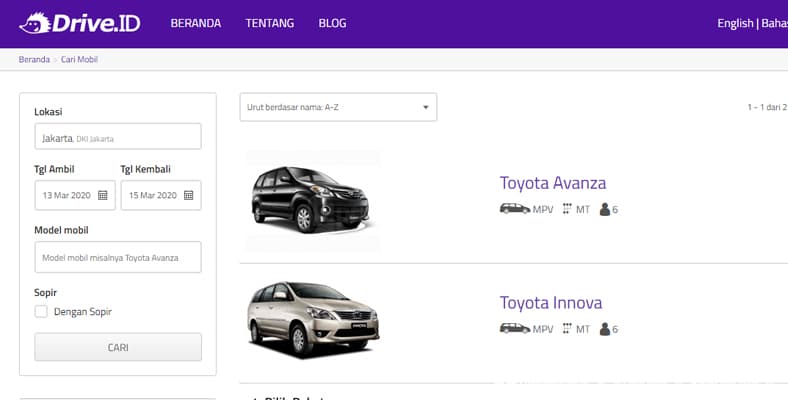Click the Tgl Kembali date field 15 Mar 2020
The image size is (788, 400).
(161, 195)
